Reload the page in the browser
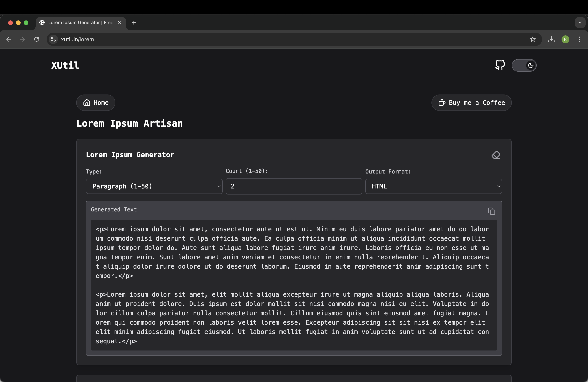 (37, 39)
